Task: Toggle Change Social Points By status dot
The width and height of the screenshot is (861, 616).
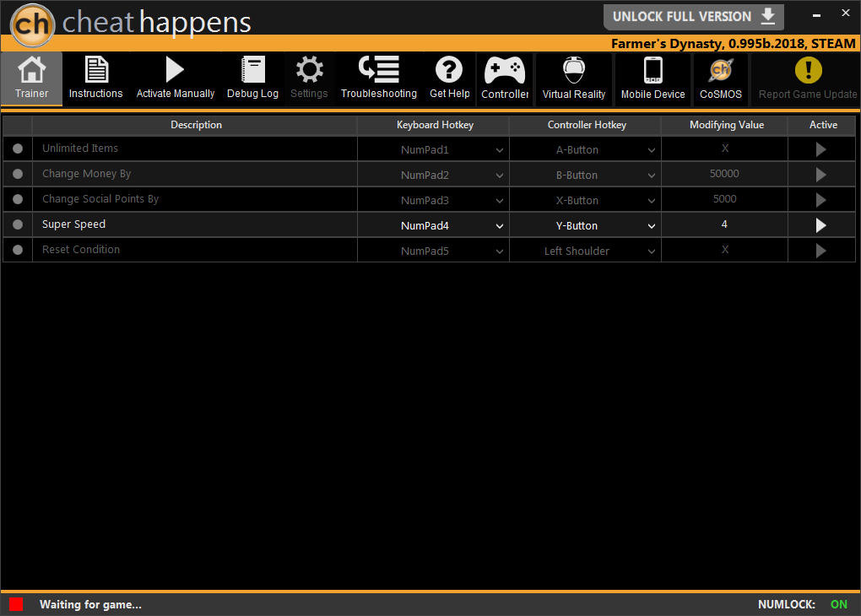Action: (x=18, y=199)
